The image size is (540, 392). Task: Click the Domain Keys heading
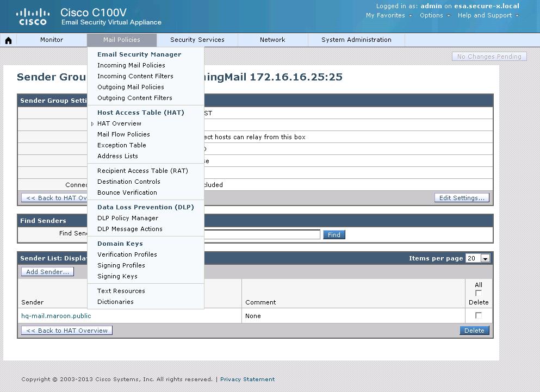pyautogui.click(x=120, y=244)
